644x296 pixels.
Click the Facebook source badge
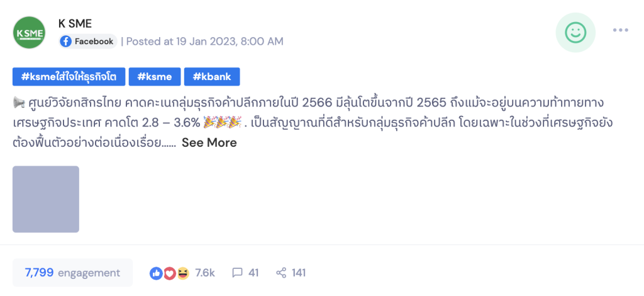point(88,42)
